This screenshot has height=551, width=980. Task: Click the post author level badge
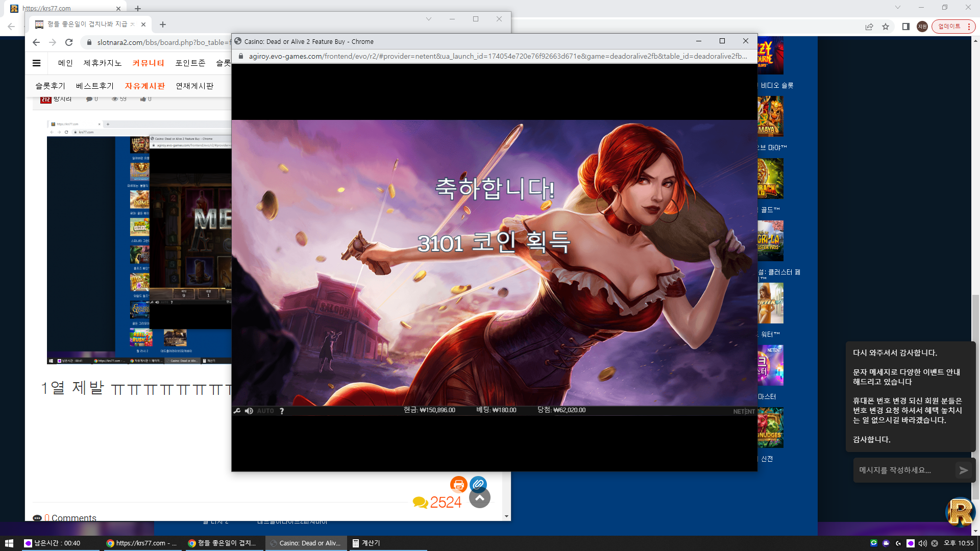coord(46,99)
